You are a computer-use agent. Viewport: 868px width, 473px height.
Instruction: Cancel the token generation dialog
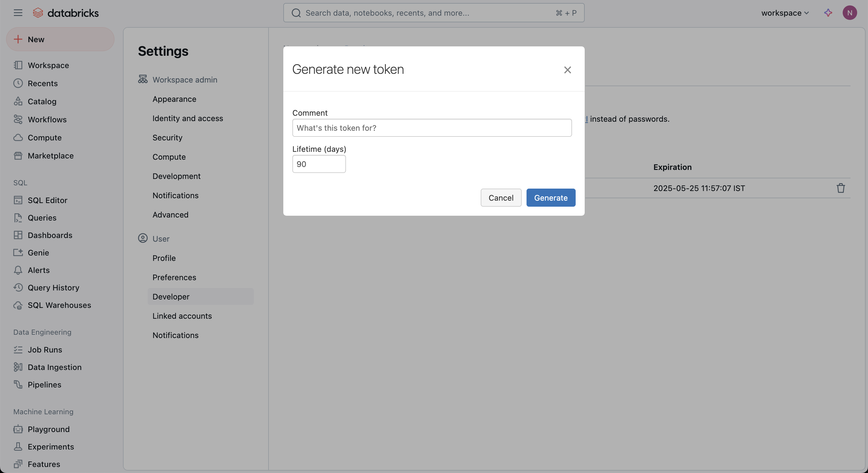tap(501, 198)
